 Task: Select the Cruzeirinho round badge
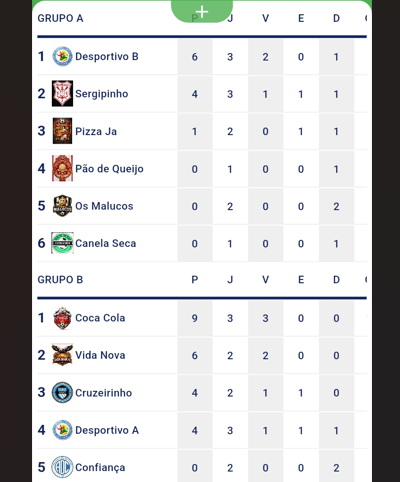point(62,393)
